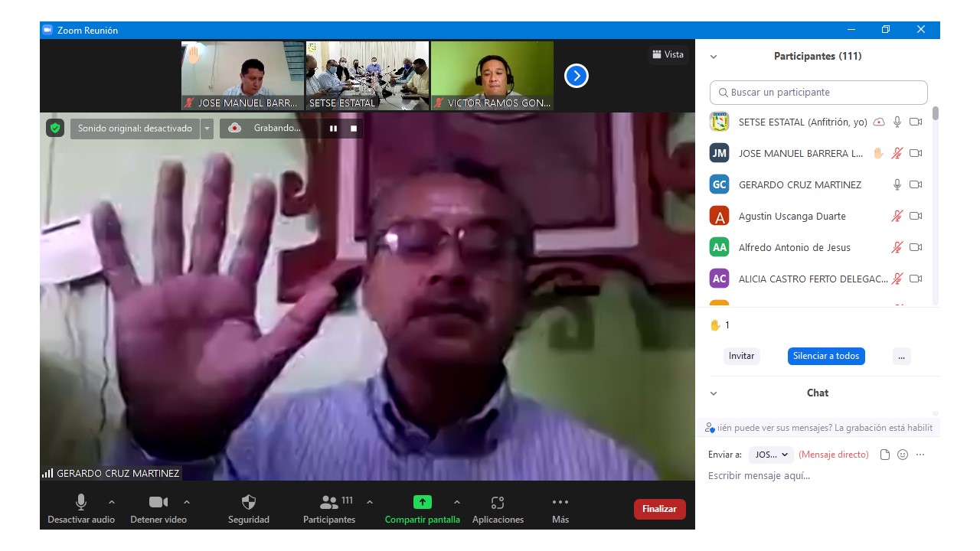Click AC avatar of Alicia Castro

point(719,279)
